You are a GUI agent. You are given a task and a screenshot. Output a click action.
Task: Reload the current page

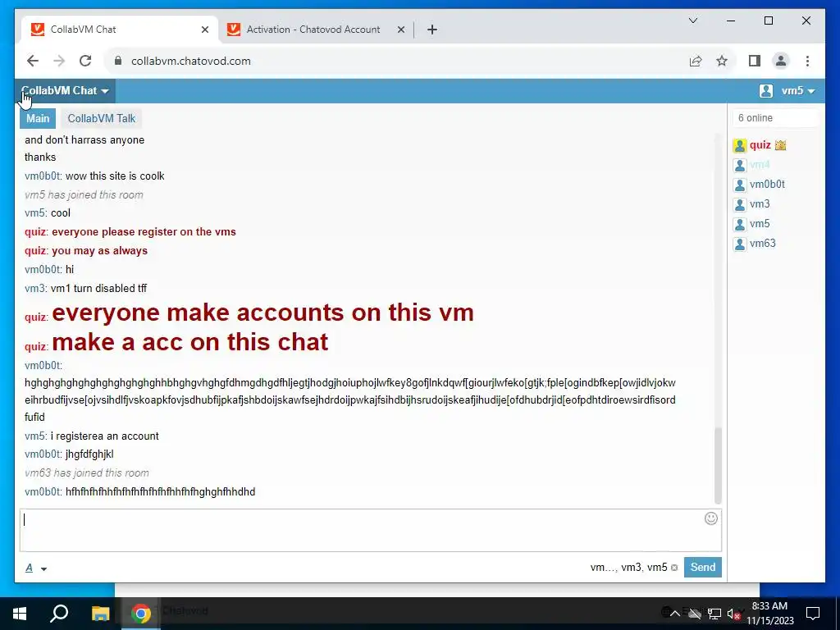pos(85,61)
